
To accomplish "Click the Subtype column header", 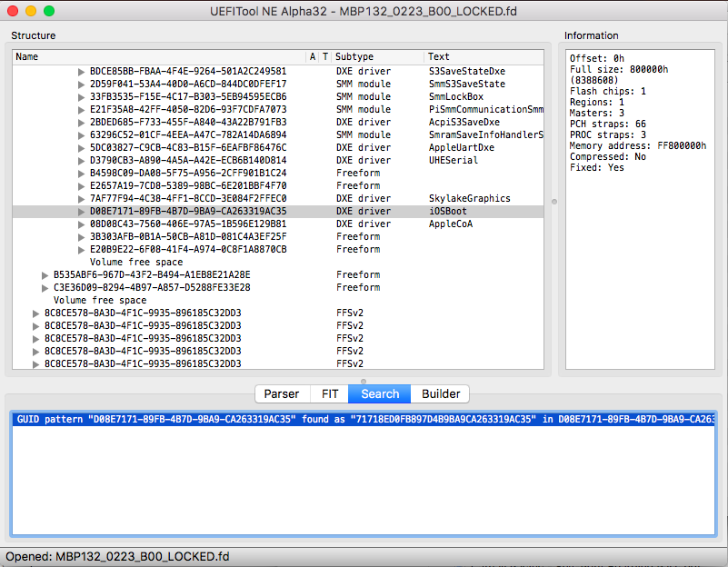I will (x=378, y=56).
